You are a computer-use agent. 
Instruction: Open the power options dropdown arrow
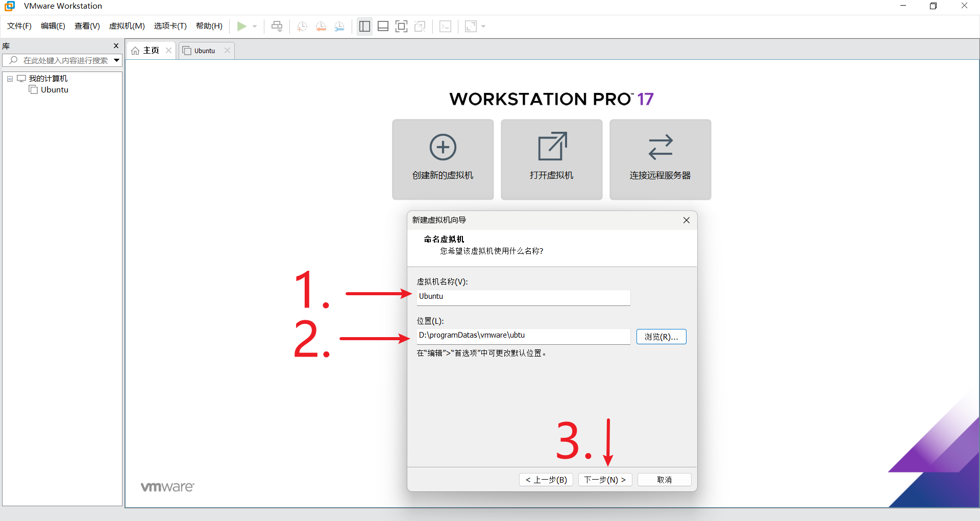click(255, 26)
